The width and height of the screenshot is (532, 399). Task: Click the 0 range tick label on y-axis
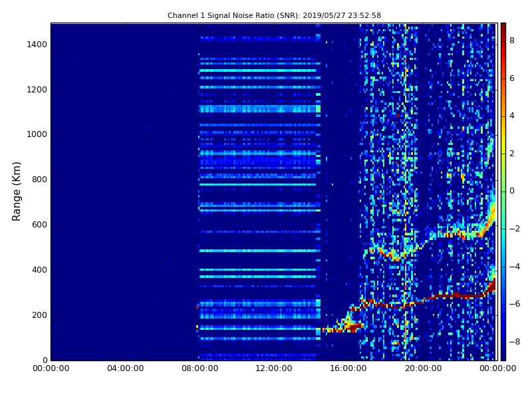45,360
